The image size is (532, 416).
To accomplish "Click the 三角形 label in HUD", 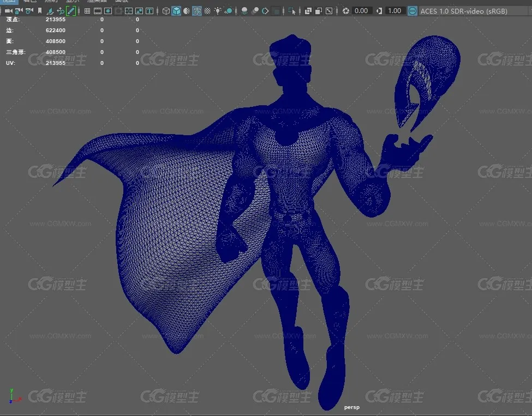I will 16,52.
